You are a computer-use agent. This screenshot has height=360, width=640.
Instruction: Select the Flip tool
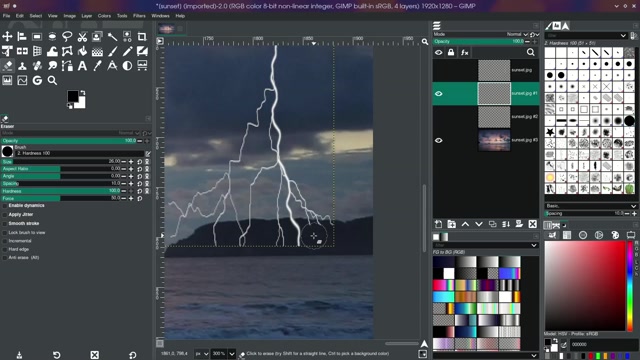click(22, 51)
